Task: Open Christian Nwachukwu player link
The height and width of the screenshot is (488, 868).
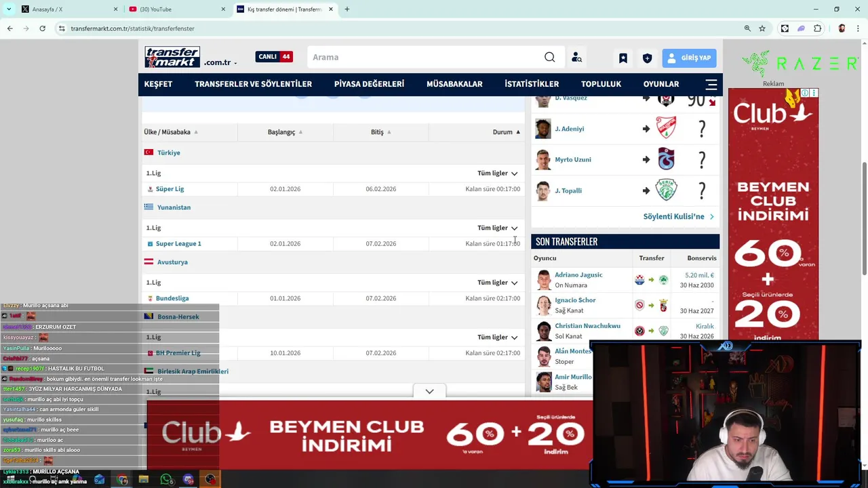Action: tap(587, 326)
